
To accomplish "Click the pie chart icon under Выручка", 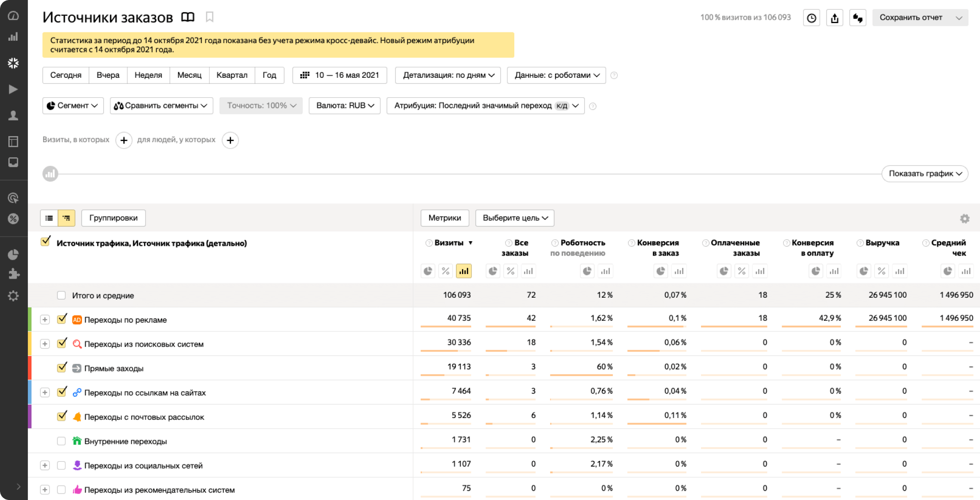I will point(864,271).
